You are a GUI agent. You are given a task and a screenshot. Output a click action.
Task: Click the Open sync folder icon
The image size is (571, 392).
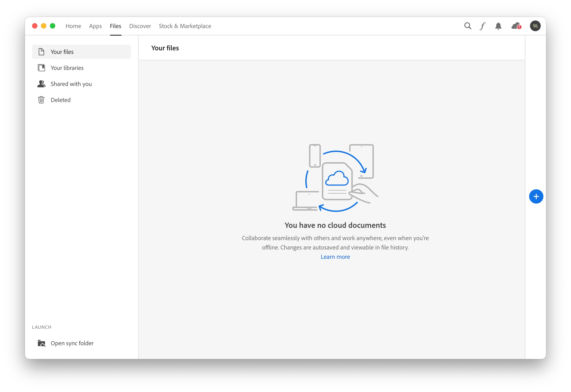[x=41, y=343]
